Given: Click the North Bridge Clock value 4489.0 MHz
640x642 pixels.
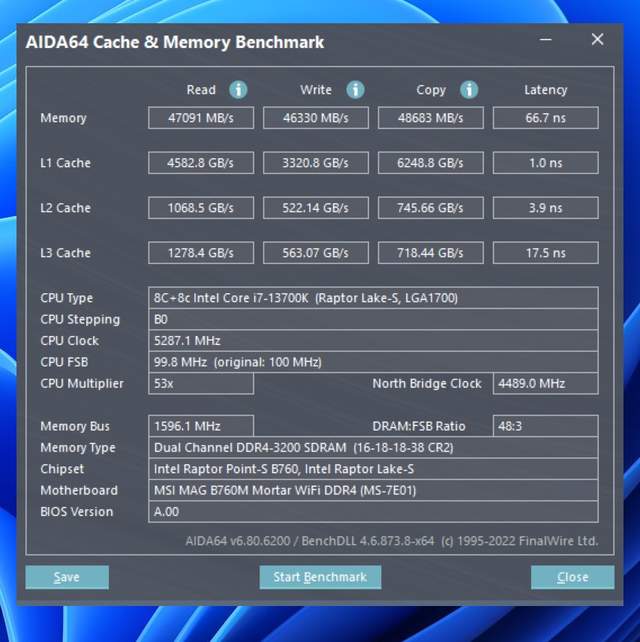Looking at the screenshot, I should pos(545,384).
